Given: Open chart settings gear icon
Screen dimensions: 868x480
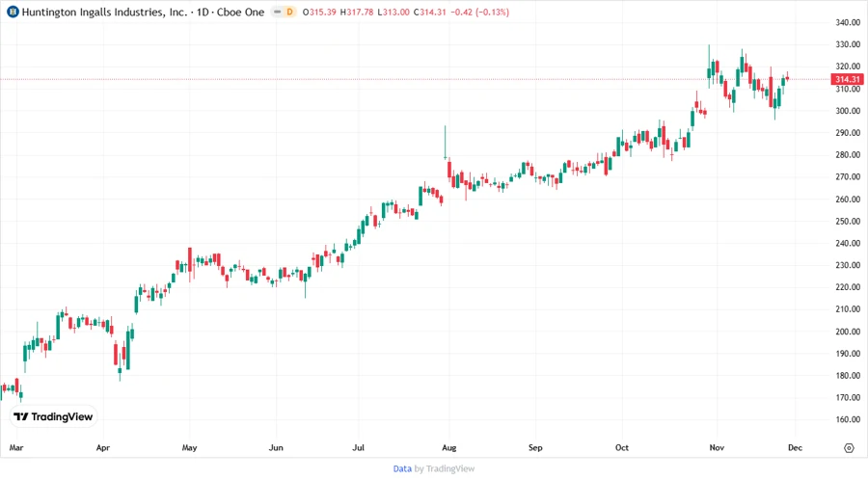Looking at the screenshot, I should pos(848,448).
